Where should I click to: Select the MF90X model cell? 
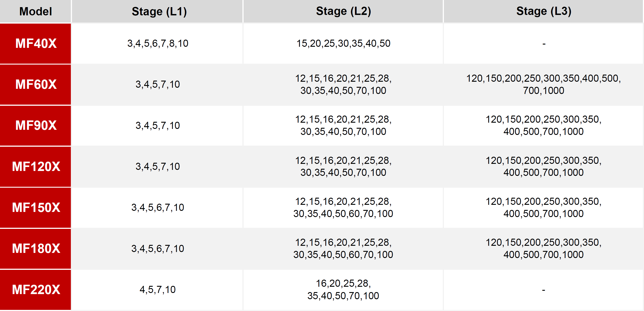point(35,125)
